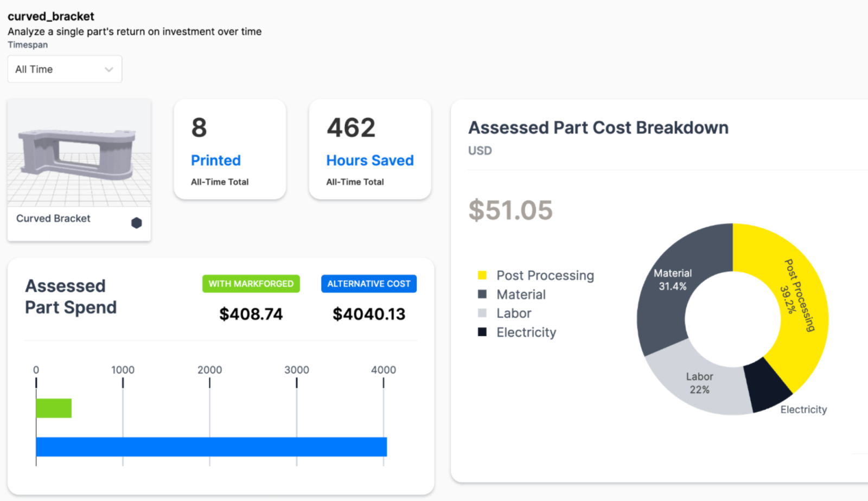868x501 pixels.
Task: Open the Timespan dropdown showing All Time
Action: pos(65,69)
